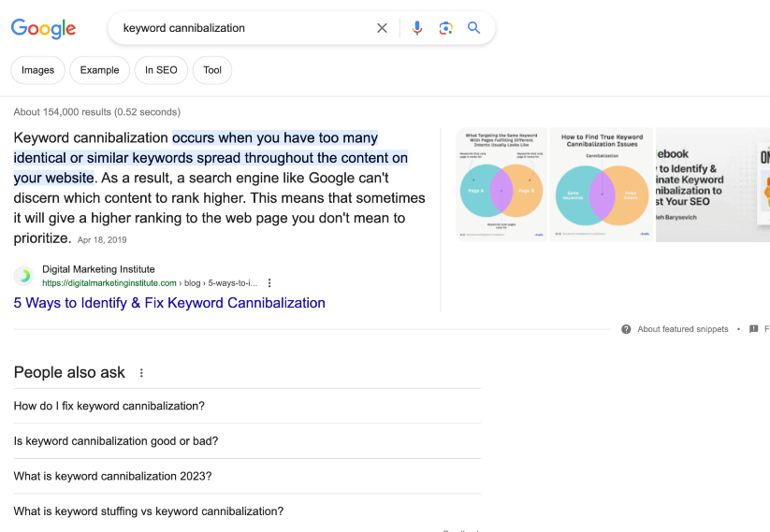Select the In SEO filter chip
Screen dimensions: 770x532
pyautogui.click(x=161, y=70)
